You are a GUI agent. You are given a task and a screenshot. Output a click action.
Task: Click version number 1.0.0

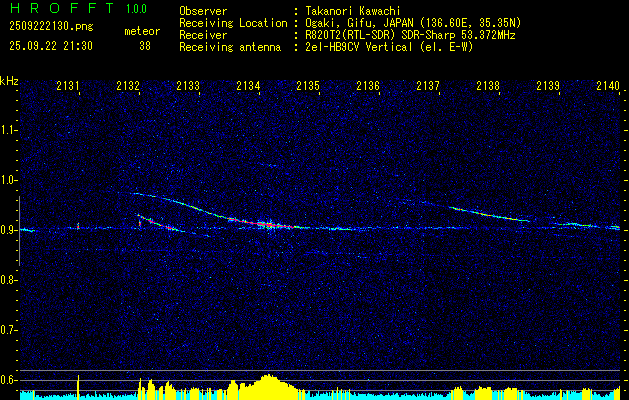136,9
